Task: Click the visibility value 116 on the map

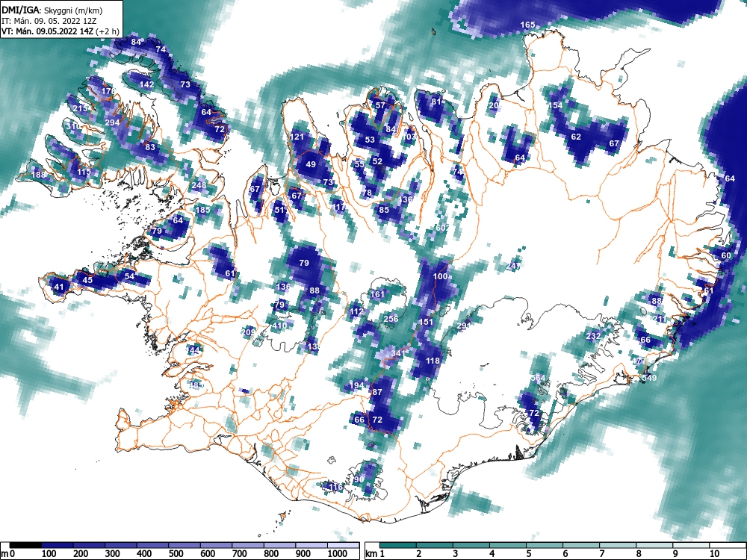Action: 335,487
